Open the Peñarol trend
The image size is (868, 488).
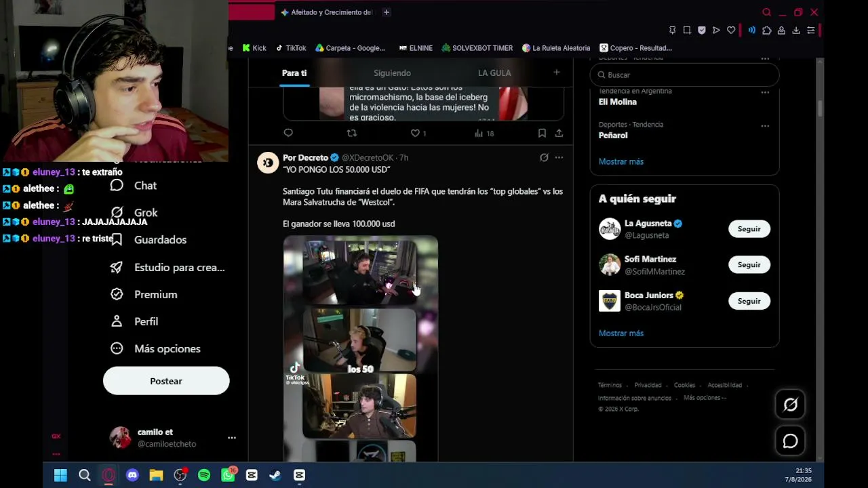tap(613, 136)
